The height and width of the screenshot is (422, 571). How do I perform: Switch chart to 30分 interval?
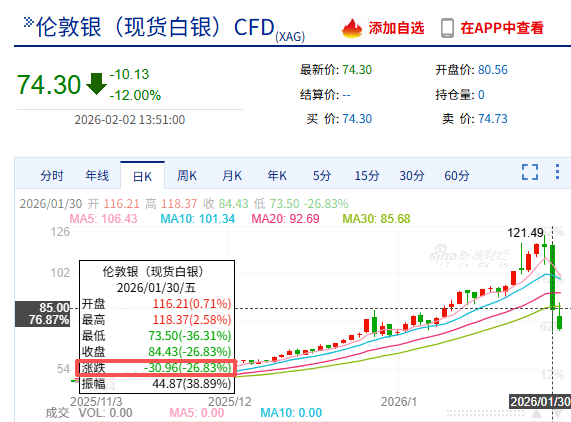(412, 176)
